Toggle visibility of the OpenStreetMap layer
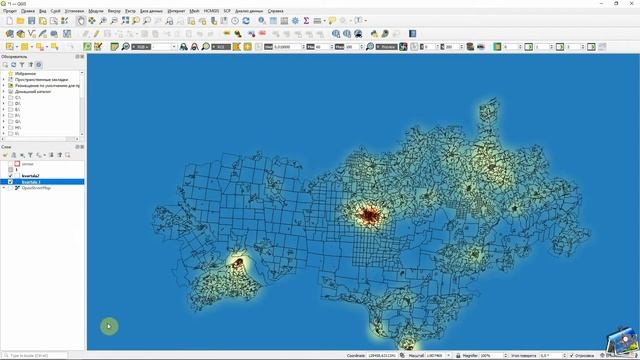This screenshot has width=640, height=360. [x=11, y=188]
